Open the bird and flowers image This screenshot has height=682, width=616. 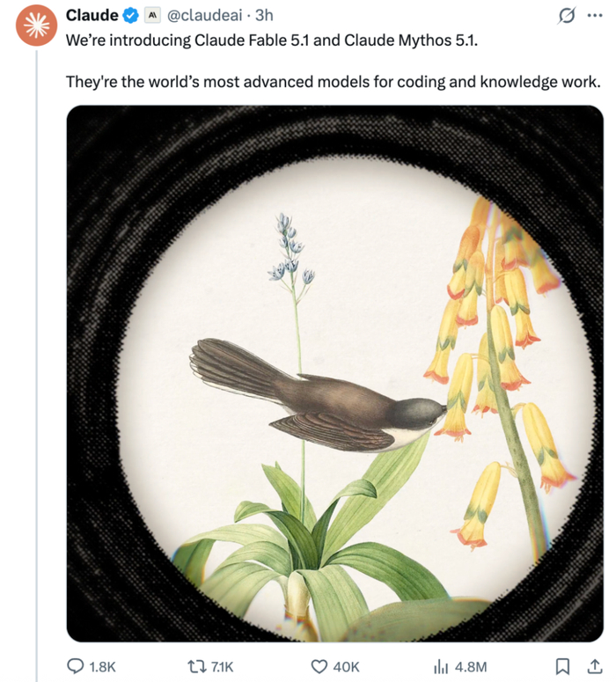pos(335,374)
